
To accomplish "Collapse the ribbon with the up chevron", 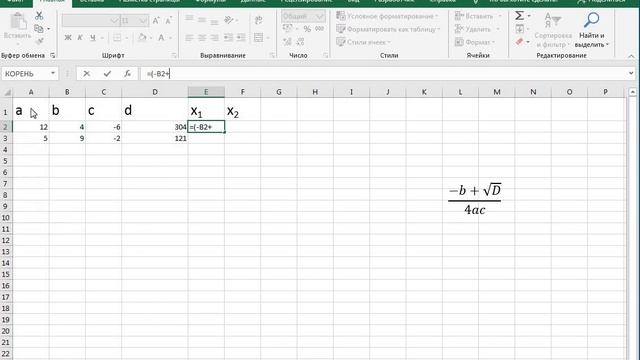I will (x=631, y=56).
